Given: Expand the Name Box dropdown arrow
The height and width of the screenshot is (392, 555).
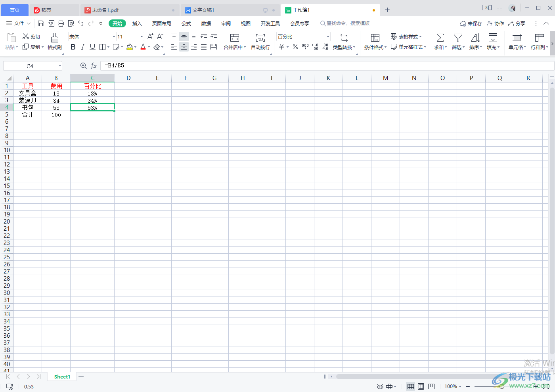Looking at the screenshot, I should point(60,66).
